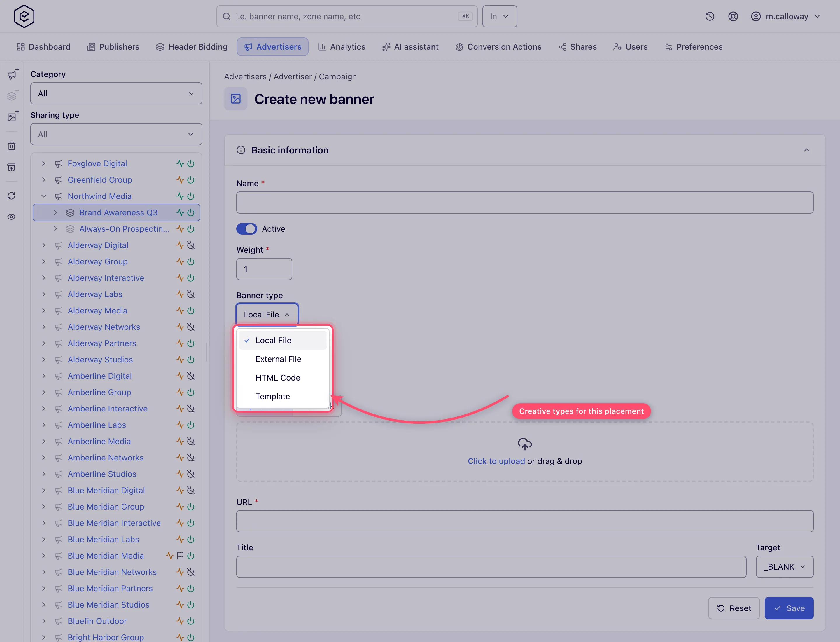Click the trash delete sidebar icon

point(12,146)
